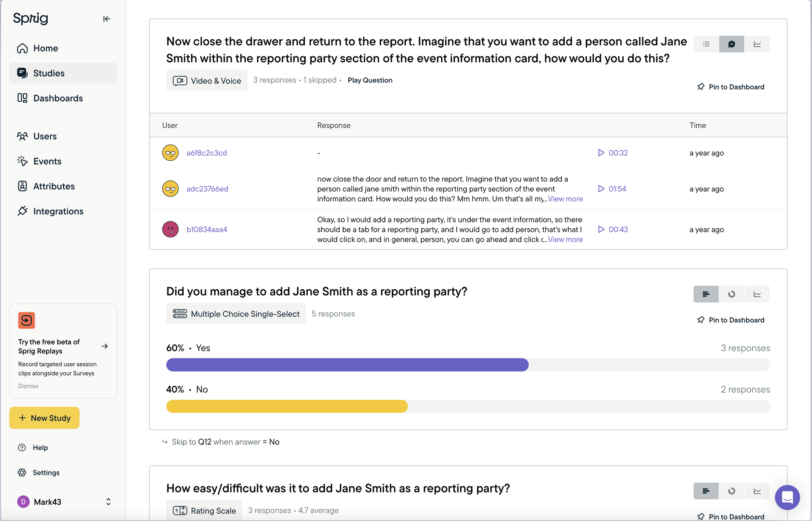This screenshot has height=521, width=812.
Task: Click the purple Yes 60% progress bar
Action: pos(347,365)
